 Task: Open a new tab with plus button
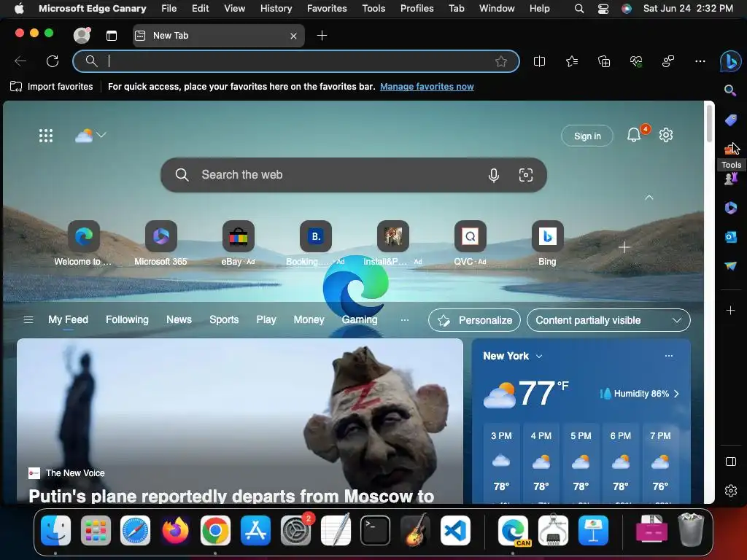point(322,36)
